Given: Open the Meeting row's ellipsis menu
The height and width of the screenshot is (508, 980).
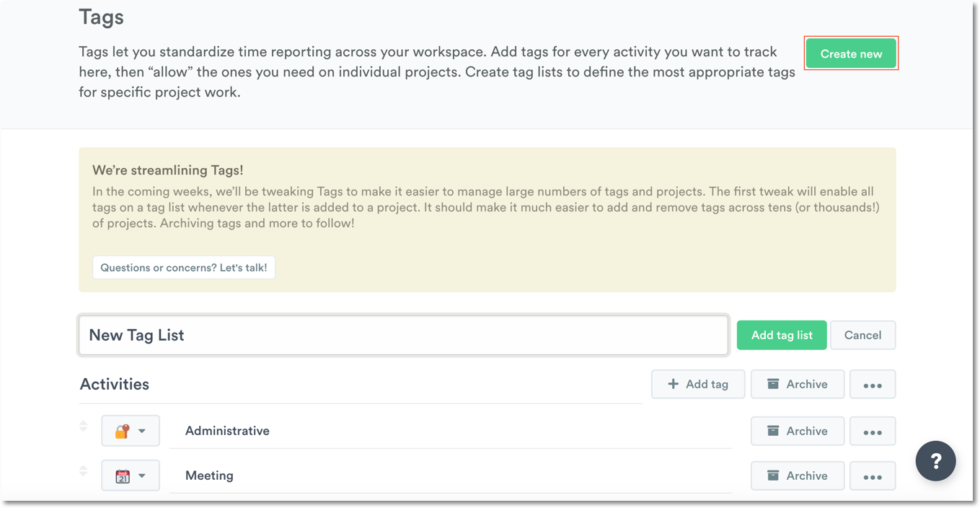Looking at the screenshot, I should coord(873,475).
